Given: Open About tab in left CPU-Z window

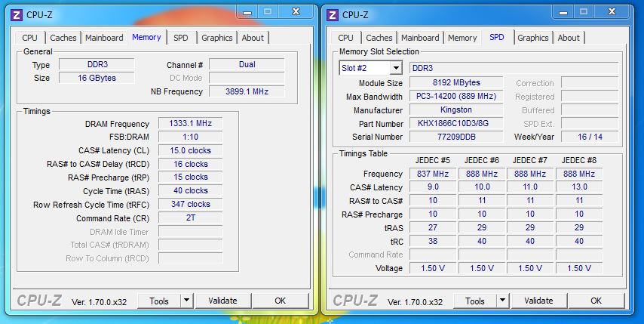Looking at the screenshot, I should [253, 38].
